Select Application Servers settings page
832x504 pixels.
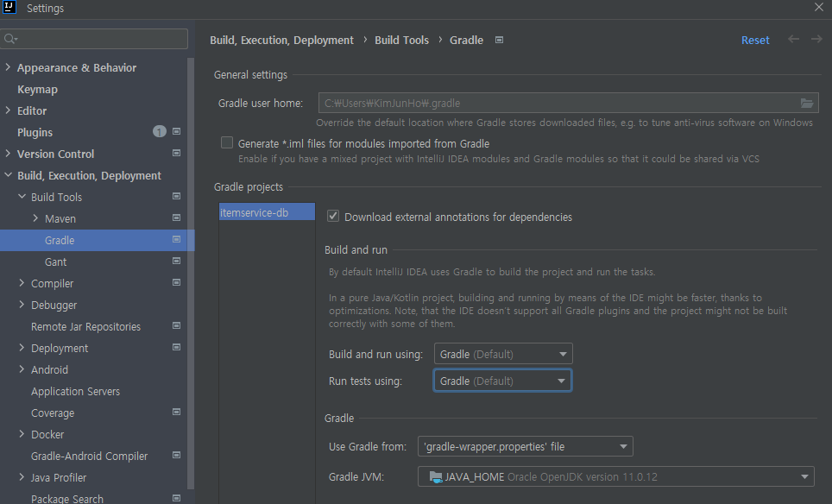75,391
